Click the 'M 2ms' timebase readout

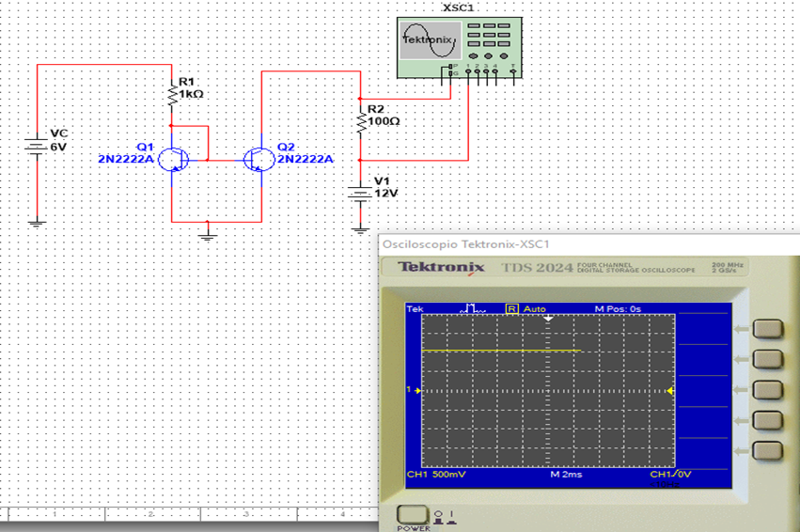[x=566, y=475]
